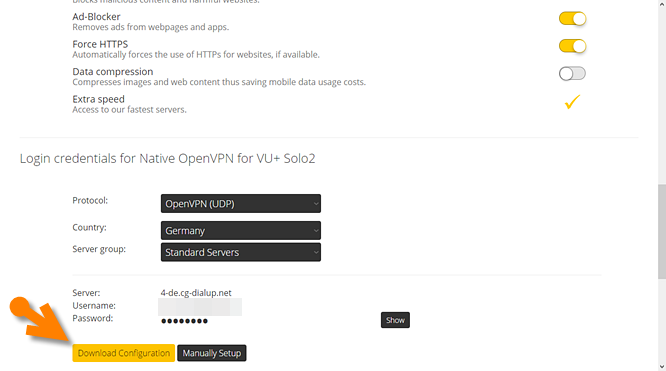Expand the Server group Standard Servers dropdown
This screenshot has width=666, height=371.
tap(240, 252)
